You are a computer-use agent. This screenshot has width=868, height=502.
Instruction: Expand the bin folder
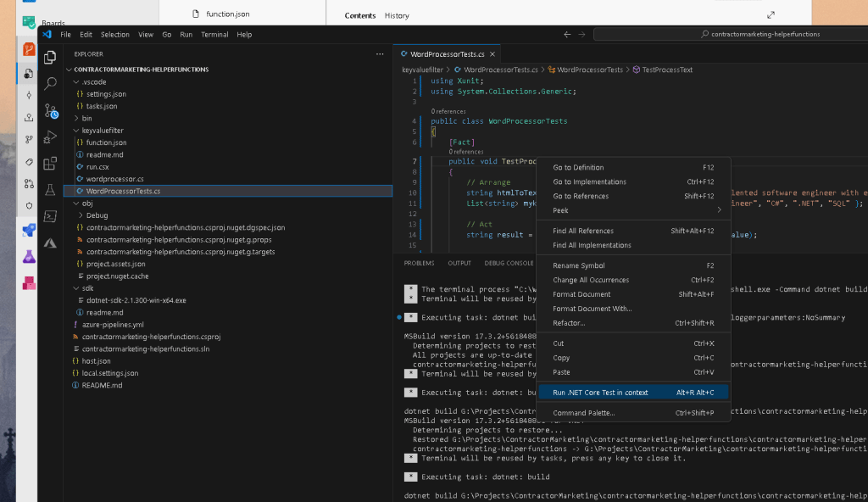coord(76,119)
